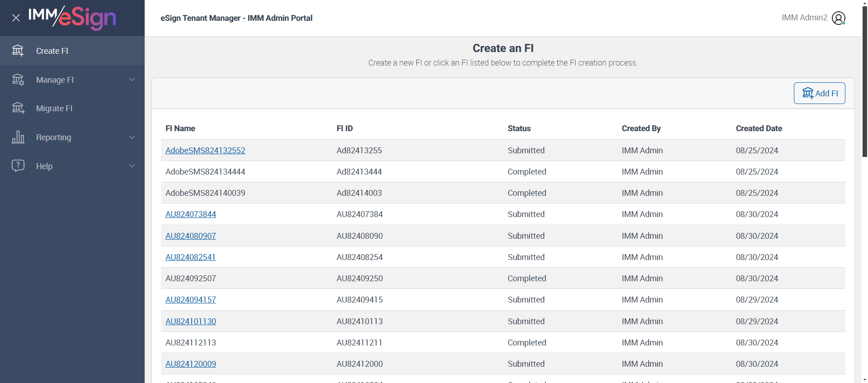868x383 pixels.
Task: Click Completed status of AU824092507
Action: click(x=527, y=278)
